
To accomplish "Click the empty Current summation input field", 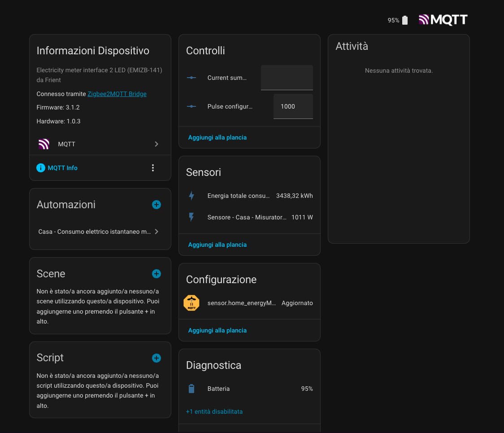I will pyautogui.click(x=287, y=78).
